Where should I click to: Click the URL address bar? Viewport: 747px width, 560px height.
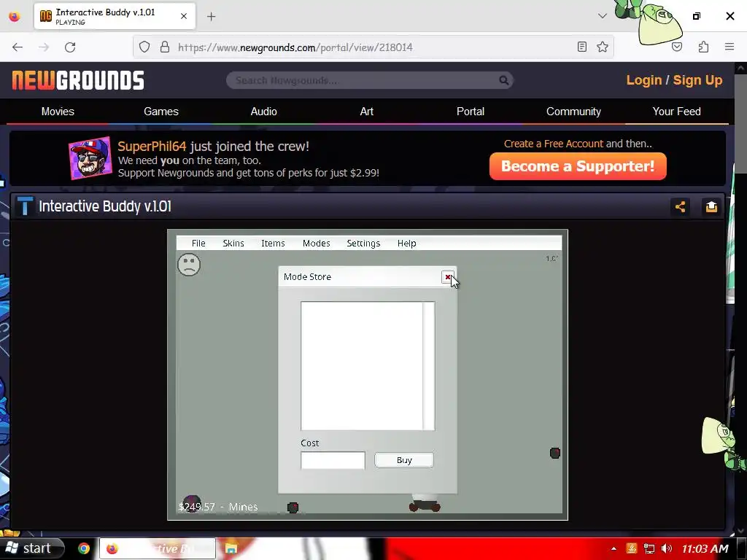[371, 47]
